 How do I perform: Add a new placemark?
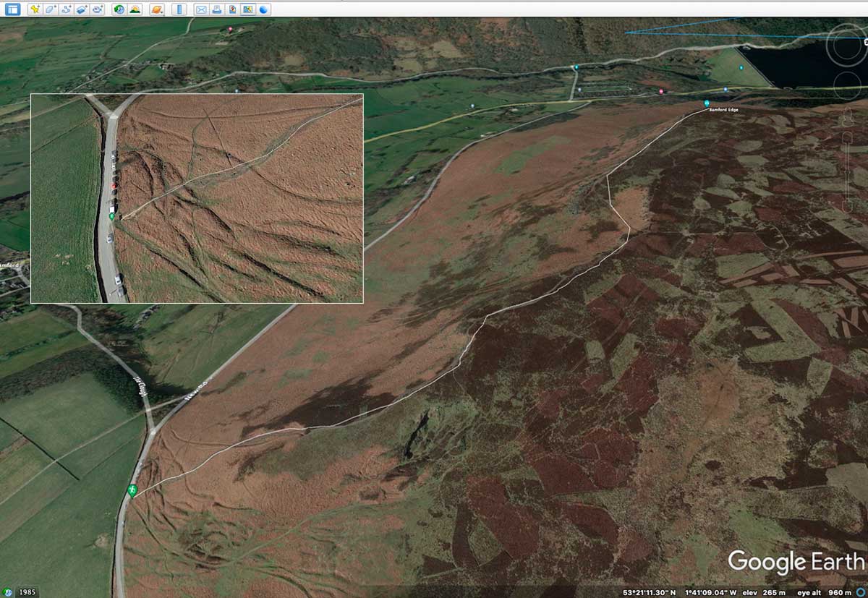click(35, 9)
